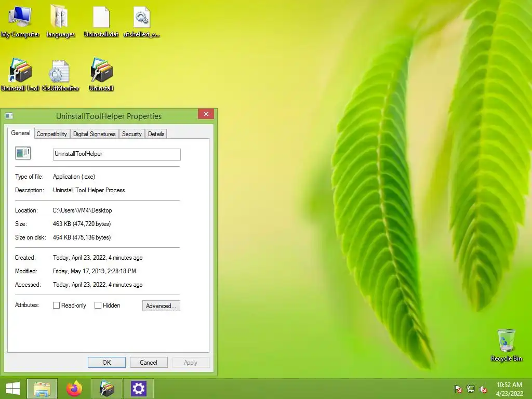This screenshot has width=532, height=399.
Task: Click the Modified date Friday, May 17, 2019
Action: pyautogui.click(x=95, y=271)
